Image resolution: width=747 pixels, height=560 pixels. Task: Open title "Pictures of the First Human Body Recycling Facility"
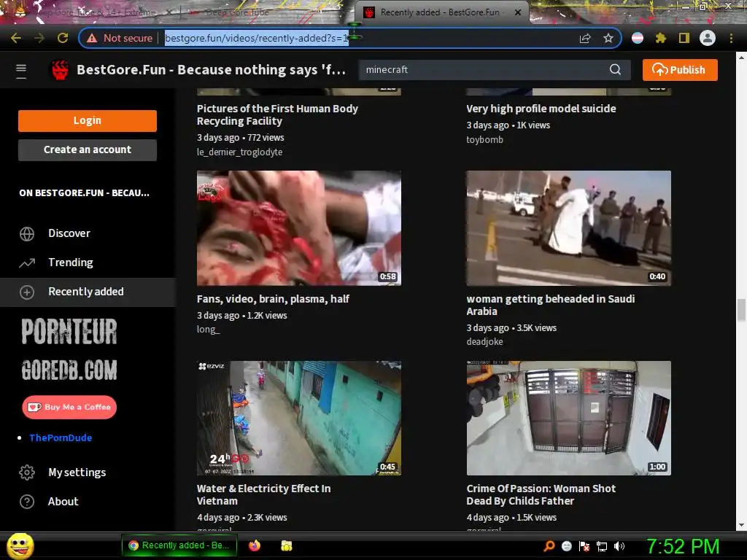coord(277,114)
